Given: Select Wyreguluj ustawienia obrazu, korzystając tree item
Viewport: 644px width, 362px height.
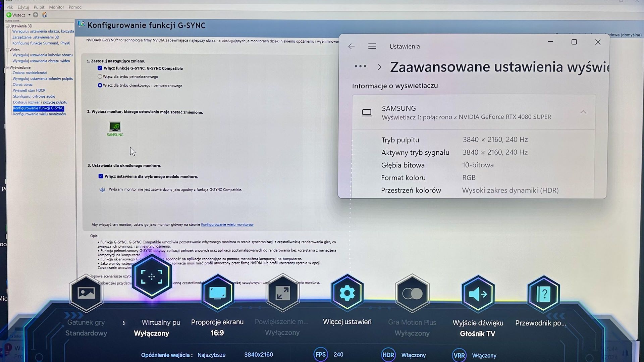Looking at the screenshot, I should (43, 31).
